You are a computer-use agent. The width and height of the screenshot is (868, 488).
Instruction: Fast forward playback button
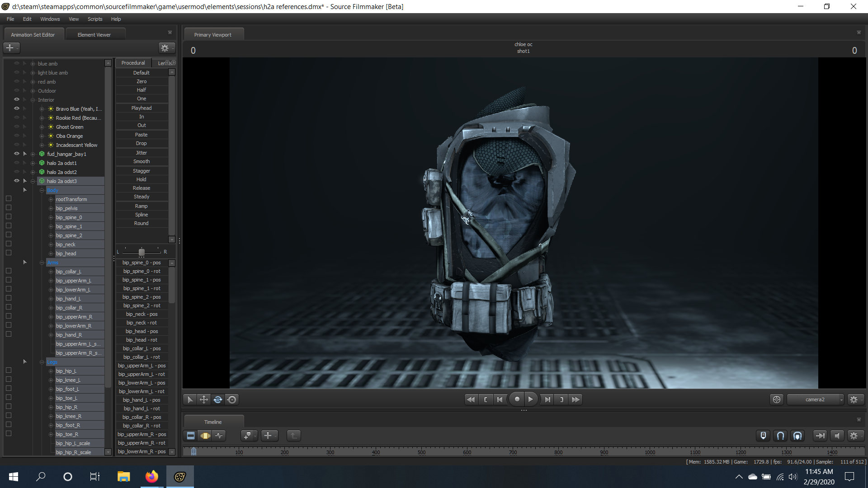576,399
